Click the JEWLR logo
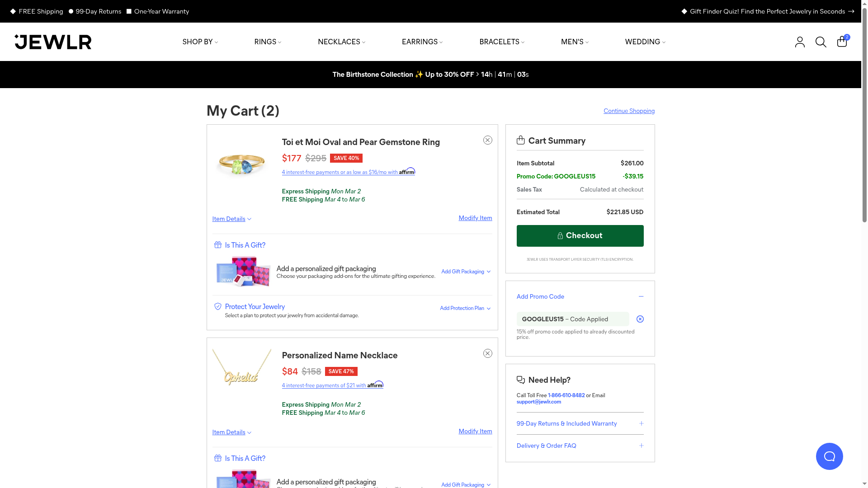Viewport: 868px width, 488px height. (53, 42)
